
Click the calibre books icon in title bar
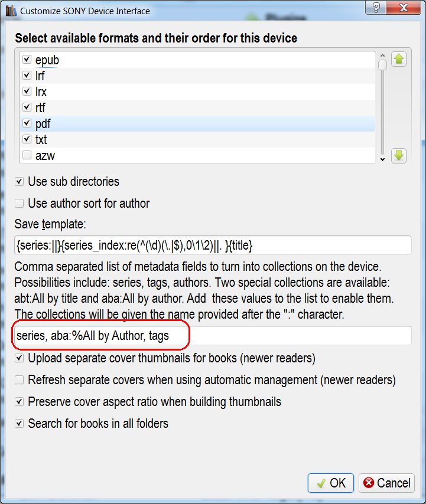coord(11,11)
